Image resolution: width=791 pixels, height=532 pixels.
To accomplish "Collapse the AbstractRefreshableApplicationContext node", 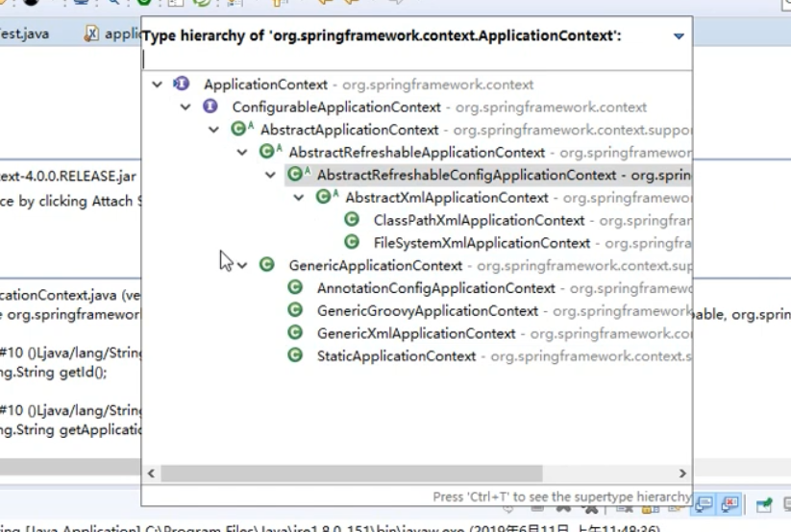I will click(242, 153).
